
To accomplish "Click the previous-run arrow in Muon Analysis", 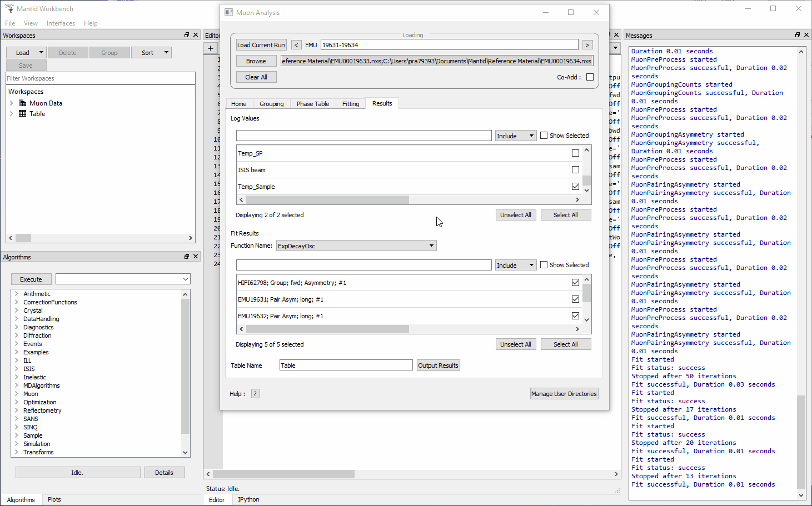I will pos(296,44).
